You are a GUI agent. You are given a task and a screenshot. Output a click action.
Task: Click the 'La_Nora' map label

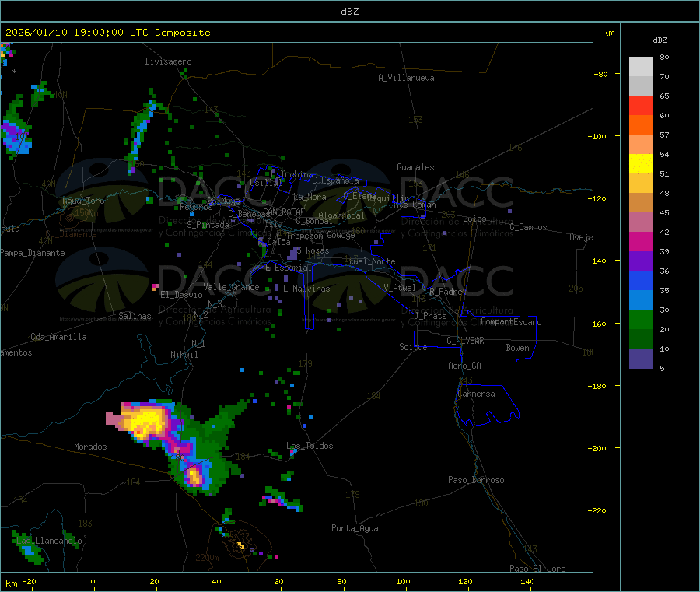tap(310, 197)
